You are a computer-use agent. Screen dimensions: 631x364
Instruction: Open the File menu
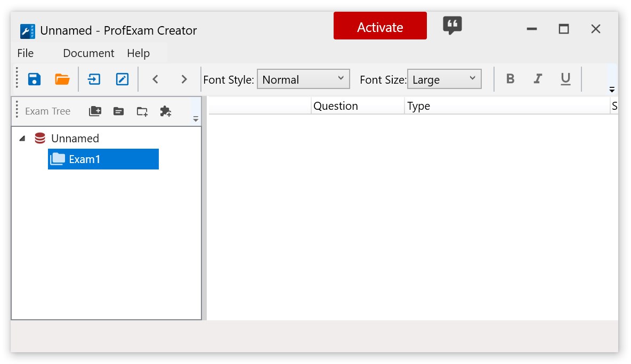(25, 53)
